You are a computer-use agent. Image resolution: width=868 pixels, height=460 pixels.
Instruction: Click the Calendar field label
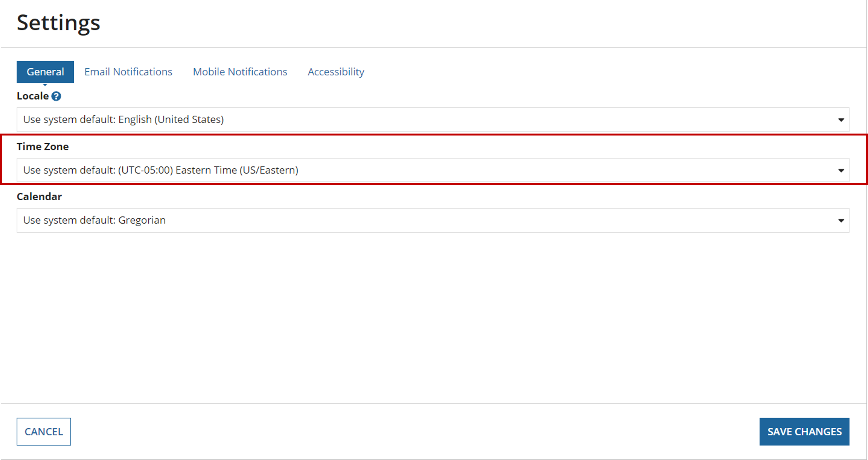point(39,196)
